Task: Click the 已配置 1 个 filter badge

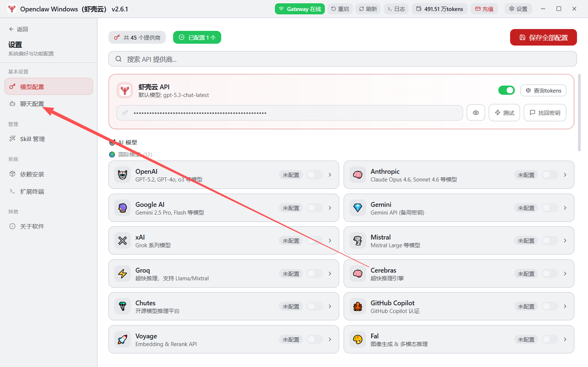Action: [x=197, y=37]
